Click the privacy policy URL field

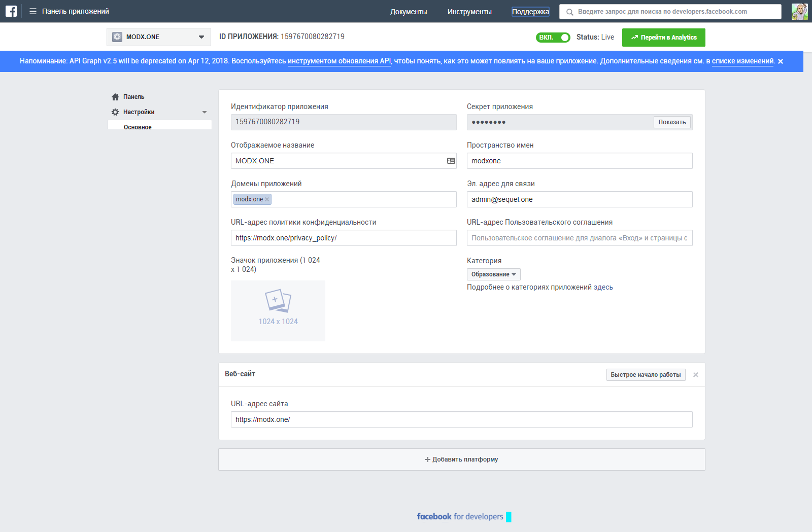[x=344, y=238]
